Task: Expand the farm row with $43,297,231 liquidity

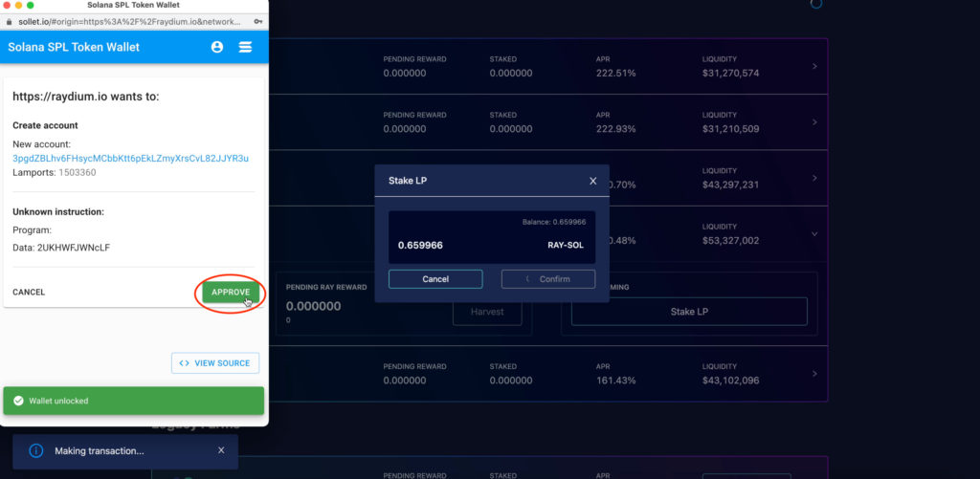Action: [x=814, y=178]
